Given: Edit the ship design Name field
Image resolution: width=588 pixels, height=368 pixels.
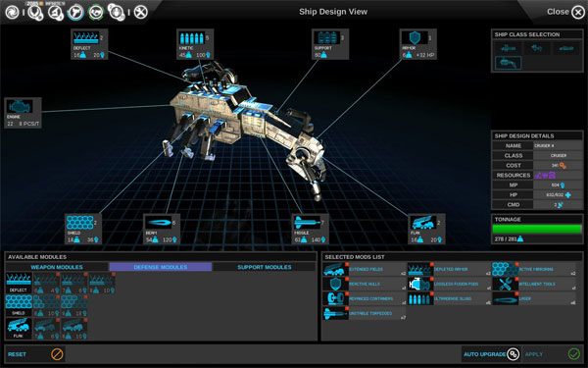Looking at the screenshot, I should click(x=558, y=145).
